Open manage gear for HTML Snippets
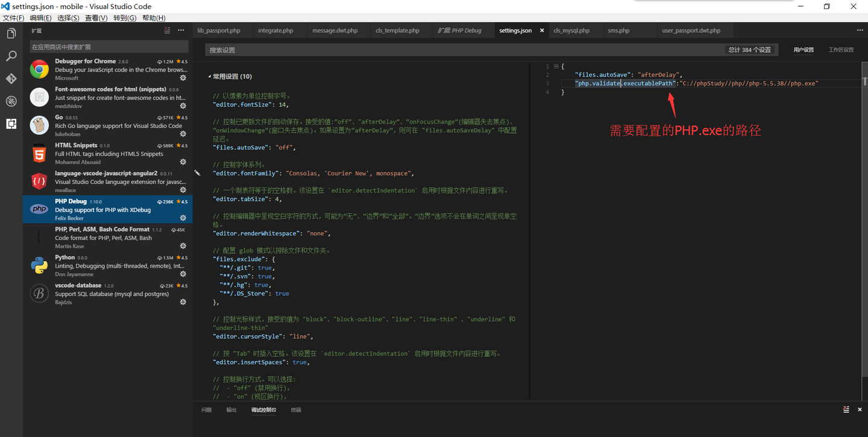Image resolution: width=868 pixels, height=437 pixels. click(x=183, y=162)
